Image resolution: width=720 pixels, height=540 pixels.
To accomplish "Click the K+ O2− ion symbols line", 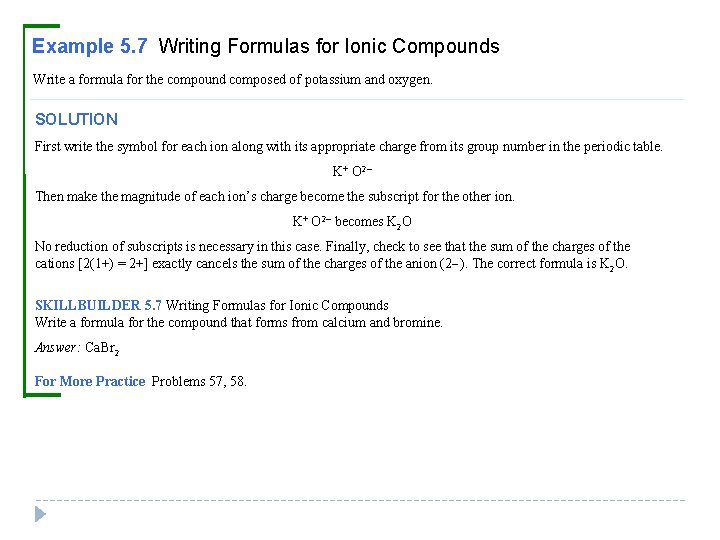I will coord(352,171).
